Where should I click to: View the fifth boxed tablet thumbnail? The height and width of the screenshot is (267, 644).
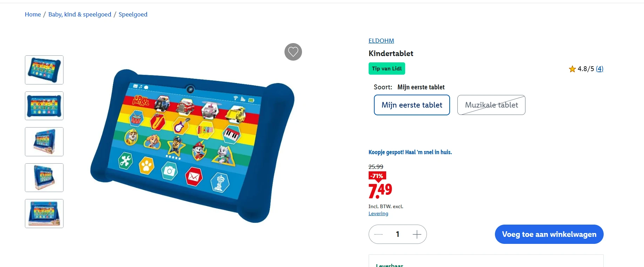point(44,213)
